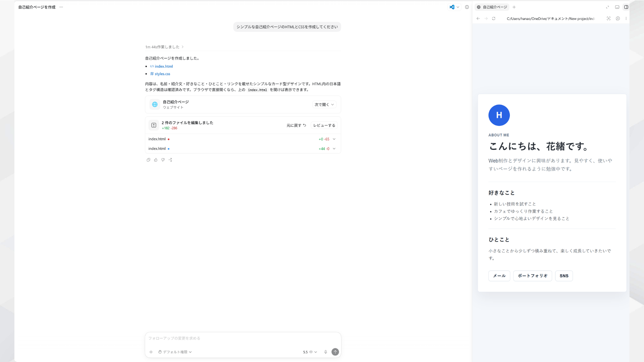The width and height of the screenshot is (644, 362).
Task: Open the preview toolbar kebab menu
Action: point(626,18)
